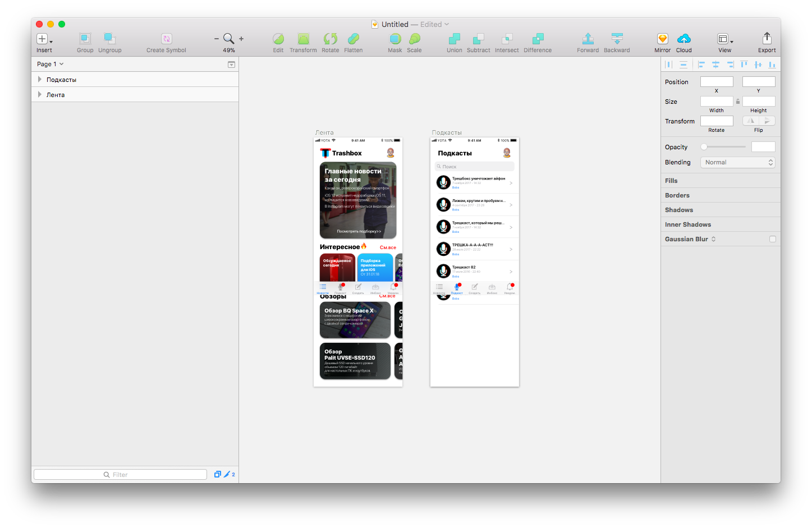
Task: Click the Opacity value field
Action: [x=763, y=147]
